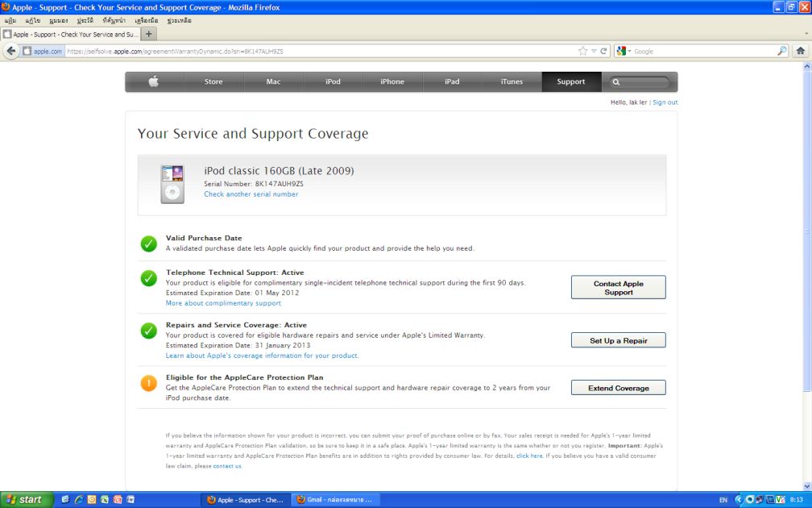Expand the URL history dropdown arrow
812x508 pixels.
pyautogui.click(x=594, y=51)
